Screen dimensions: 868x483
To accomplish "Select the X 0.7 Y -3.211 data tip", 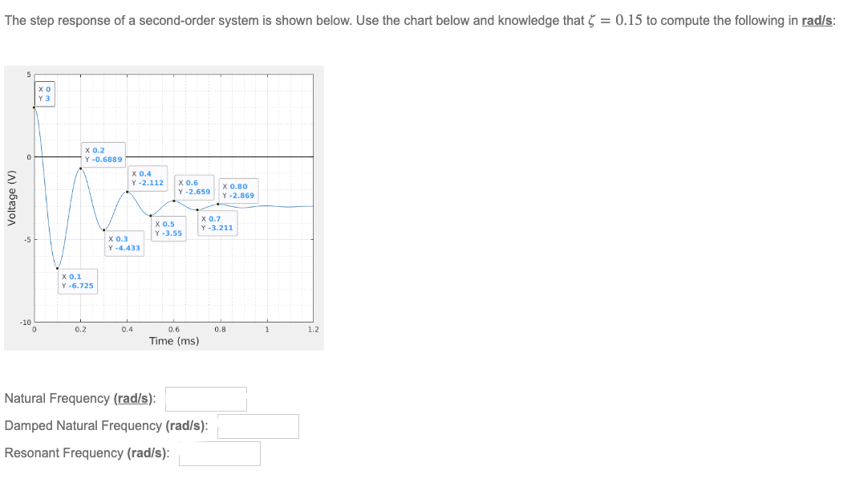I will pyautogui.click(x=217, y=221).
